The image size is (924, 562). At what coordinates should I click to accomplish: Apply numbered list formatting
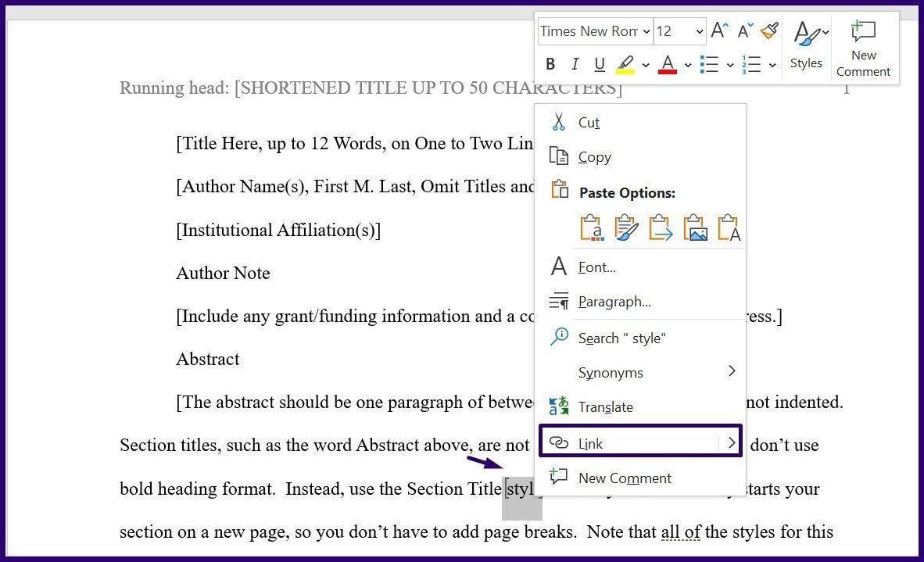[x=752, y=63]
